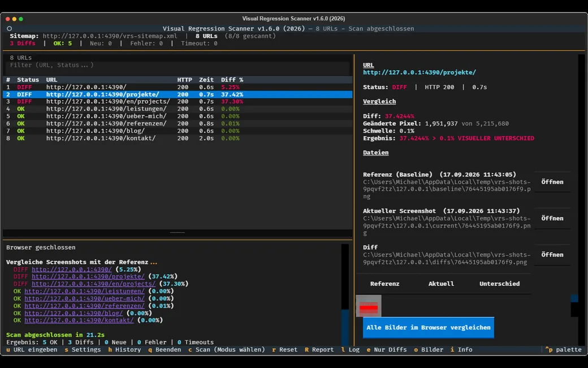Open the Referenz baseline file with Öffnen
Image resolution: width=588 pixels, height=368 pixels.
[552, 182]
